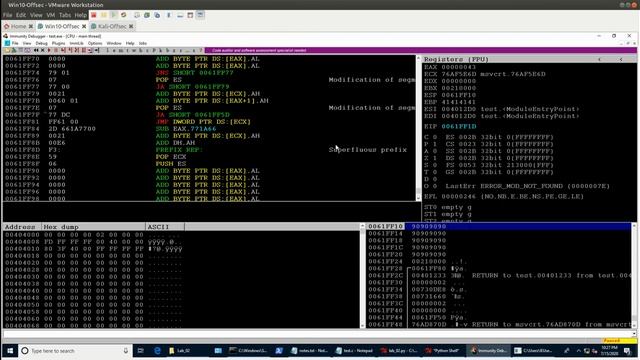Open the VMware VM menu
This screenshot has height=360, width=640.
(x=51, y=15)
